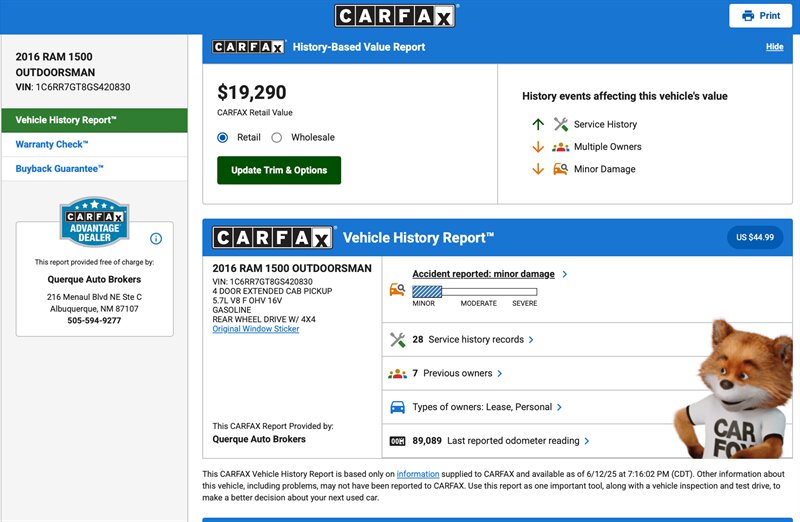800x522 pixels.
Task: Click the Minor Damage car icon
Action: point(561,169)
